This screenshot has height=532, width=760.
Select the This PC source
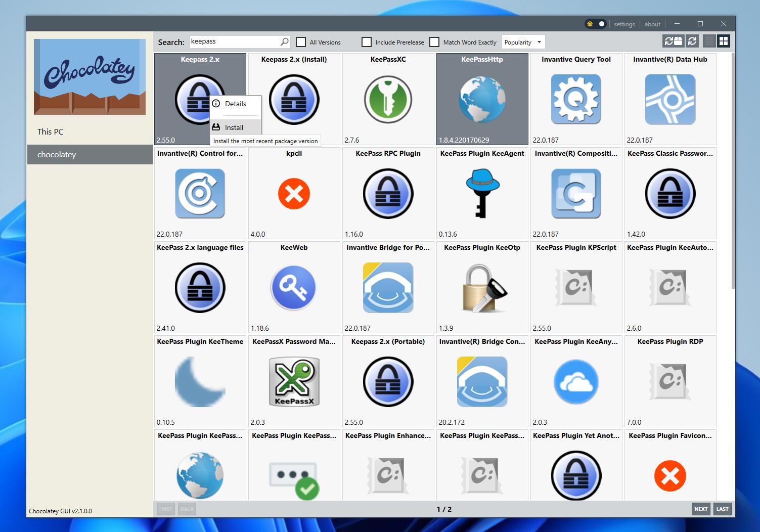[x=90, y=131]
